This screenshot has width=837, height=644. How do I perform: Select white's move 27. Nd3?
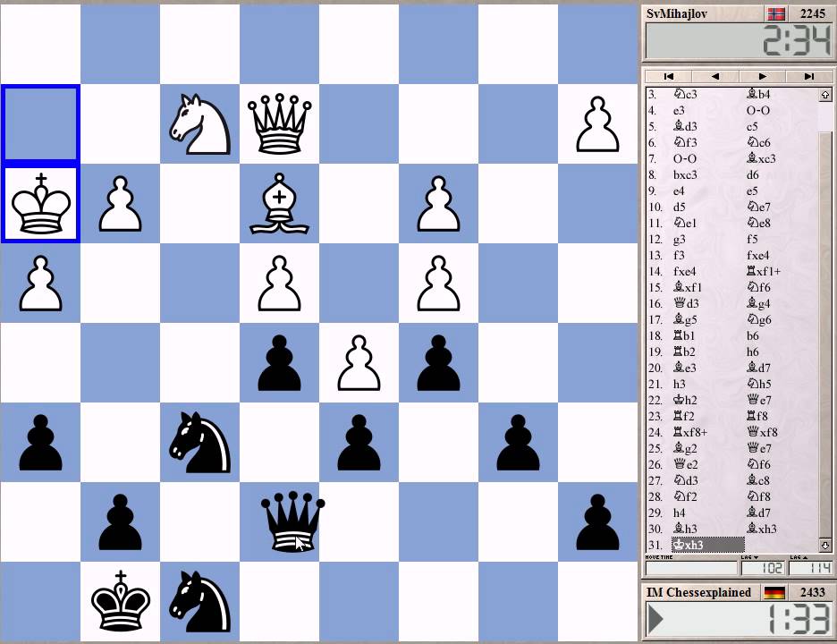pyautogui.click(x=685, y=480)
